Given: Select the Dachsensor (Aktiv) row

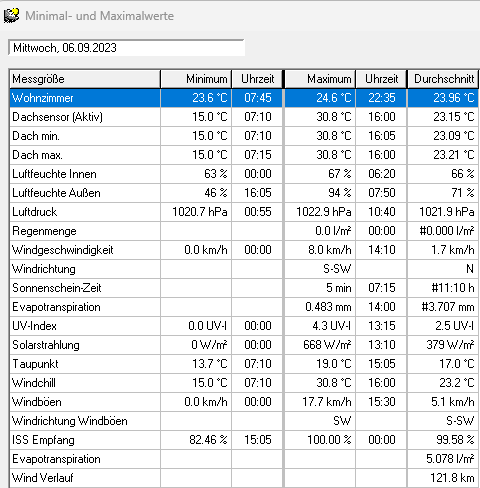Looking at the screenshot, I should [x=244, y=117].
